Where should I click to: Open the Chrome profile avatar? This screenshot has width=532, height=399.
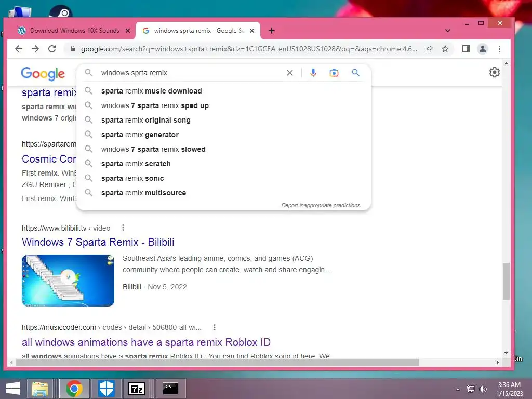483,49
